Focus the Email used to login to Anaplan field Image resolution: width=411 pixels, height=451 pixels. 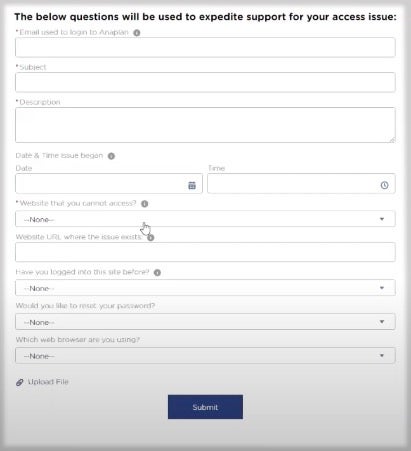(x=205, y=47)
